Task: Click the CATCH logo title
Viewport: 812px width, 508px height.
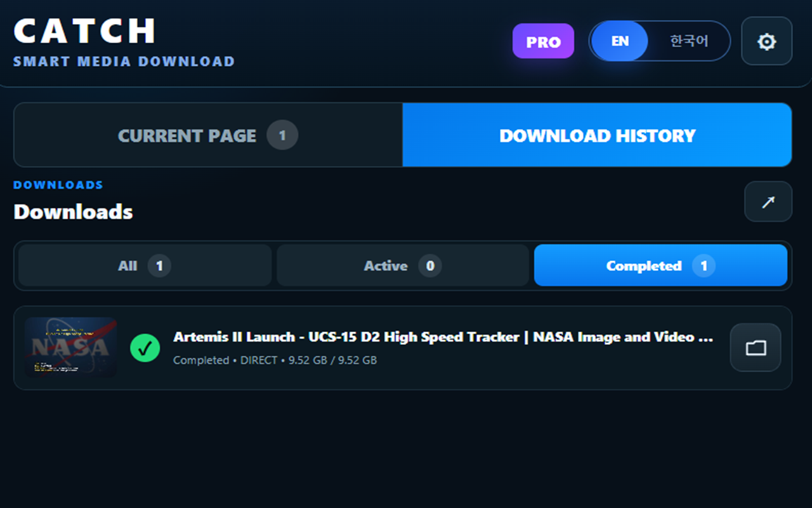Action: tap(85, 30)
